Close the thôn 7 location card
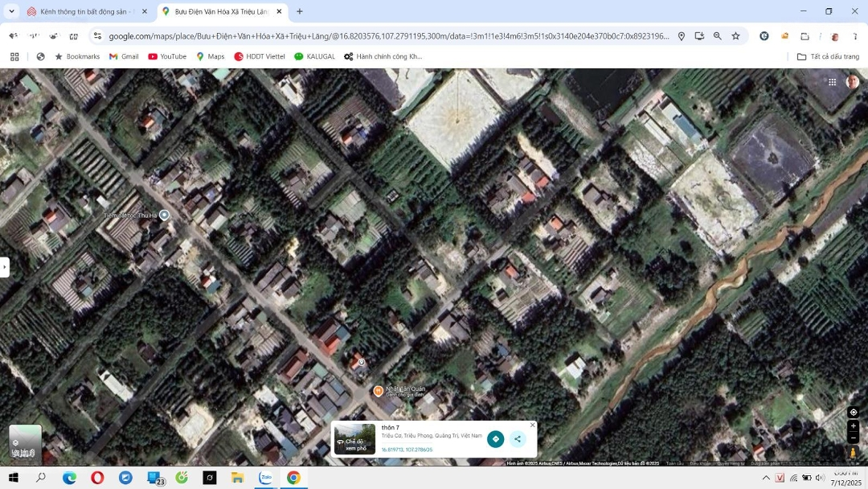 point(532,425)
